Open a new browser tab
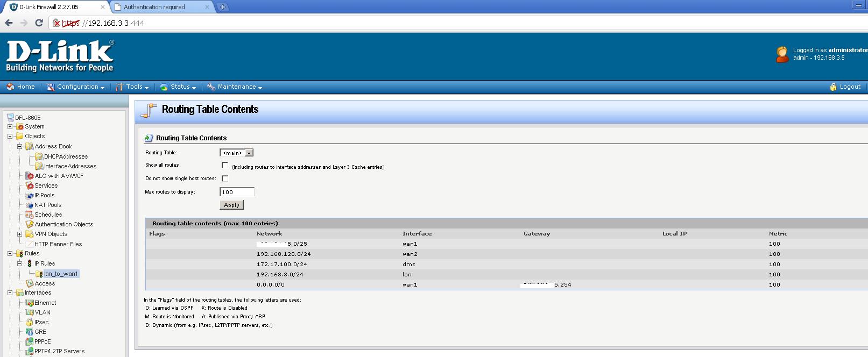The width and height of the screenshot is (868, 357). pos(223,7)
